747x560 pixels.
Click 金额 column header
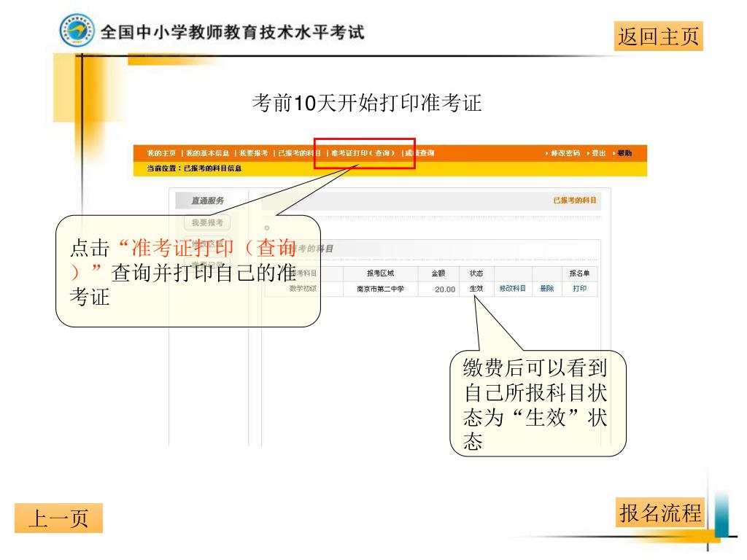point(438,273)
